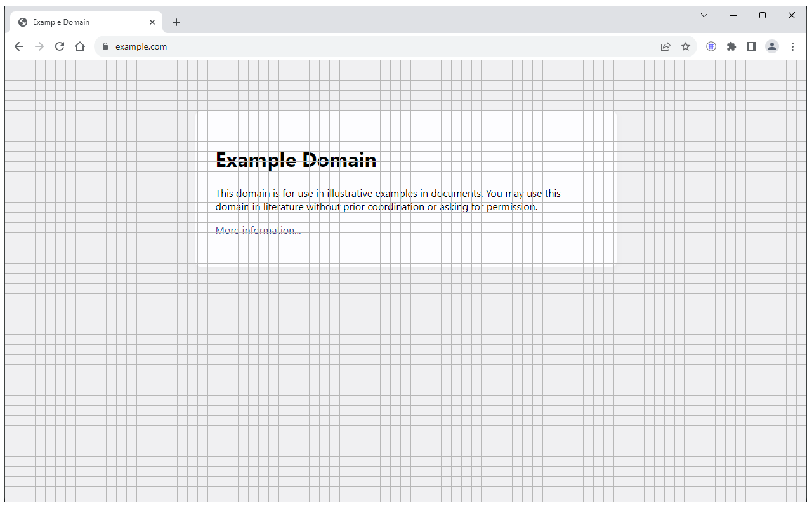812x508 pixels.
Task: Share this page using the share icon
Action: point(665,46)
